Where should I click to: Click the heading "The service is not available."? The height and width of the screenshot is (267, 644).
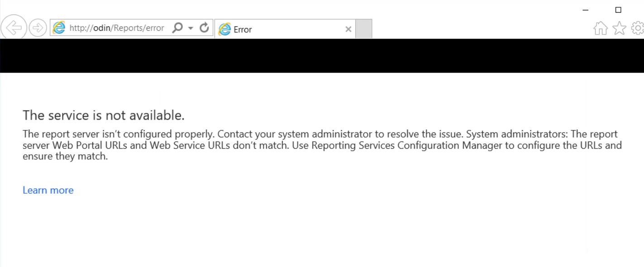[104, 116]
